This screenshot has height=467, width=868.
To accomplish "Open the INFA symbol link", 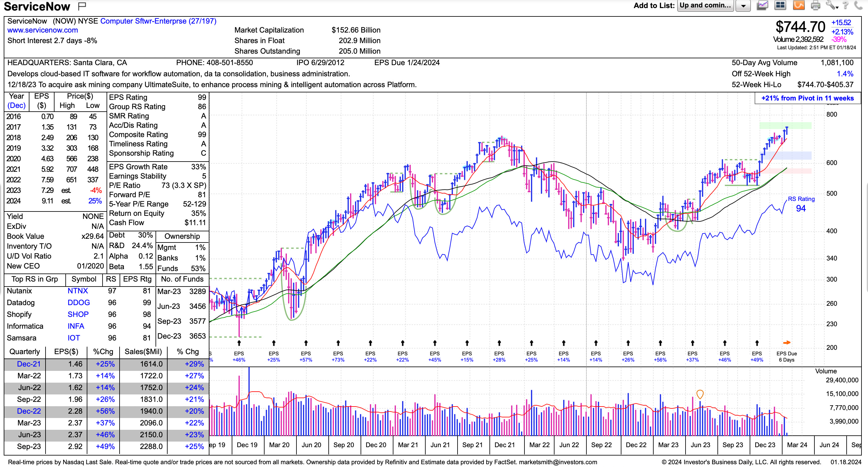I will coord(76,326).
